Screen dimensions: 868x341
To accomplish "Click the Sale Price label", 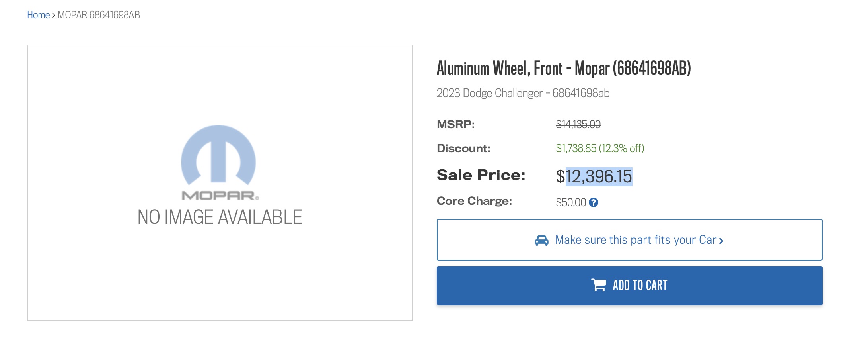I will click(481, 175).
